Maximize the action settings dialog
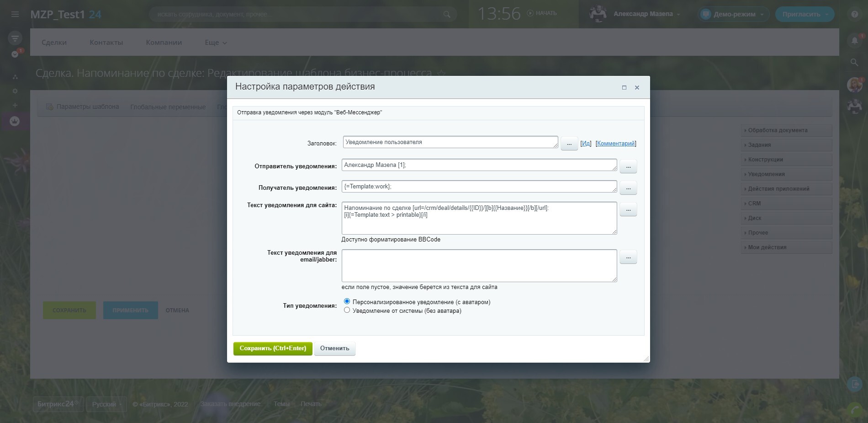The width and height of the screenshot is (868, 423). pyautogui.click(x=624, y=87)
